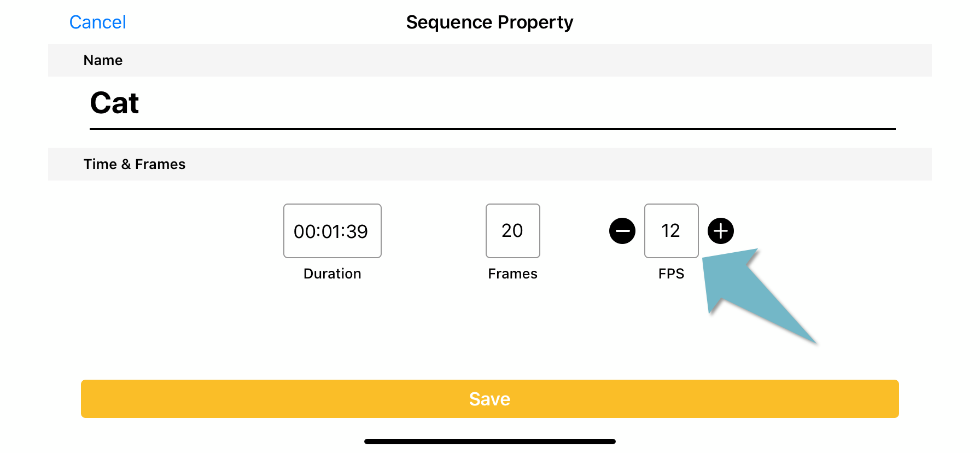This screenshot has height=453, width=980.
Task: Click the gray bar right of Time & Frames
Action: point(558,164)
